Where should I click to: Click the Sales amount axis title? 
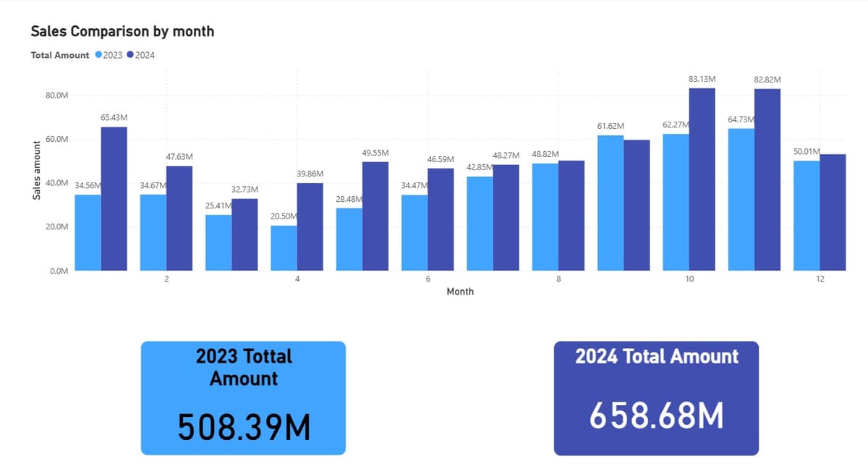click(x=36, y=192)
